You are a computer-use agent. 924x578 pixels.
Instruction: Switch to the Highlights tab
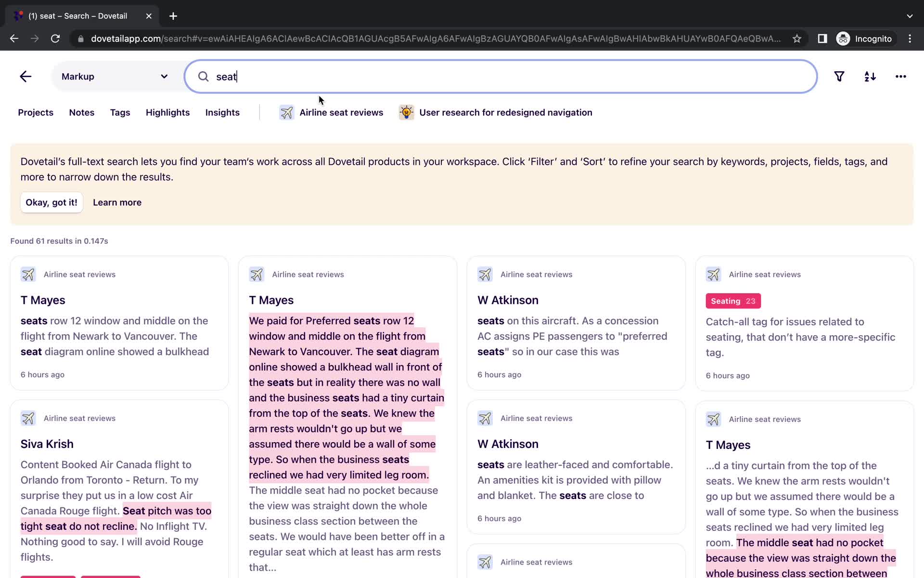(167, 112)
